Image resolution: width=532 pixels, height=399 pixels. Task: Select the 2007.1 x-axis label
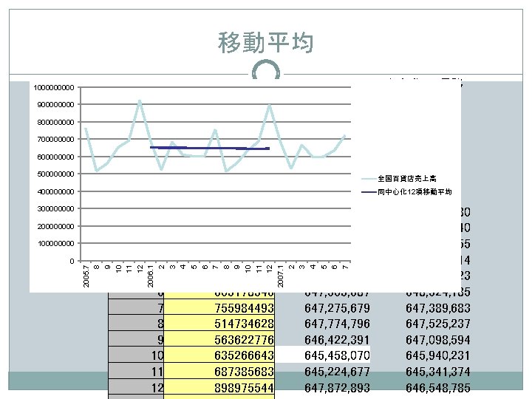[280, 276]
